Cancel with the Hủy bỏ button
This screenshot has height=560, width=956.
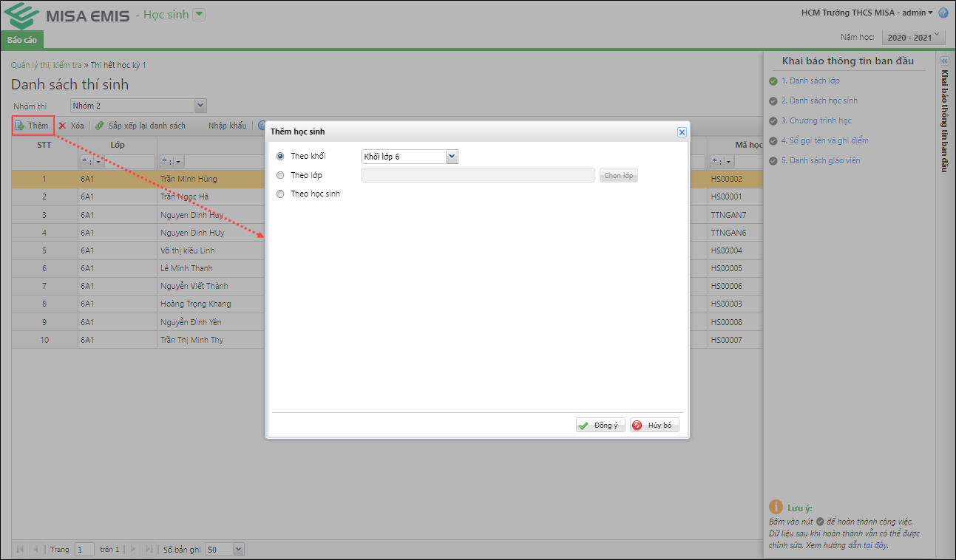tap(654, 426)
